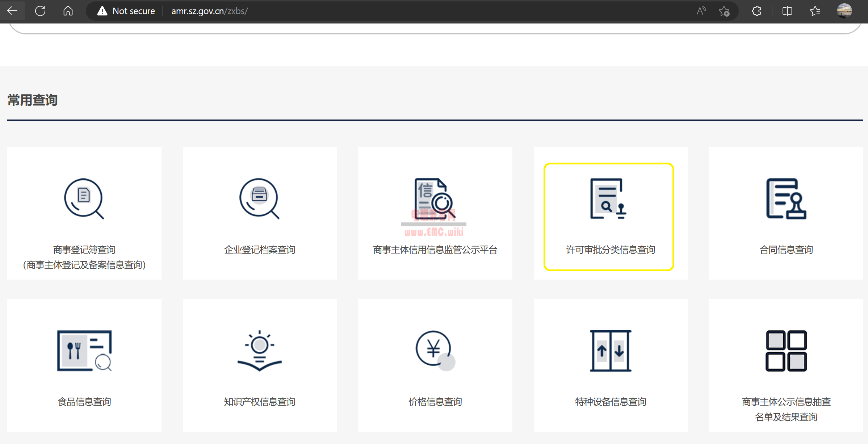
Task: Open the browser extensions puzzle icon
Action: coord(756,11)
